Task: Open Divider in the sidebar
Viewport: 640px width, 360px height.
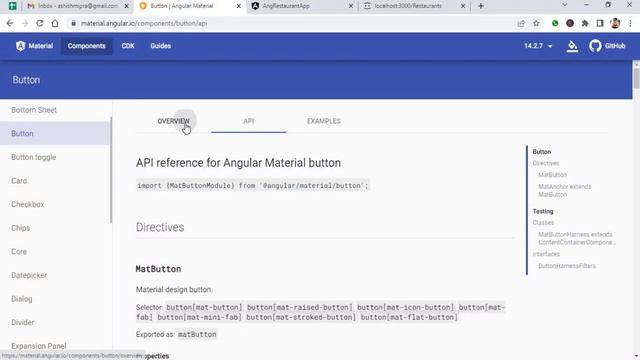Action: point(56,322)
